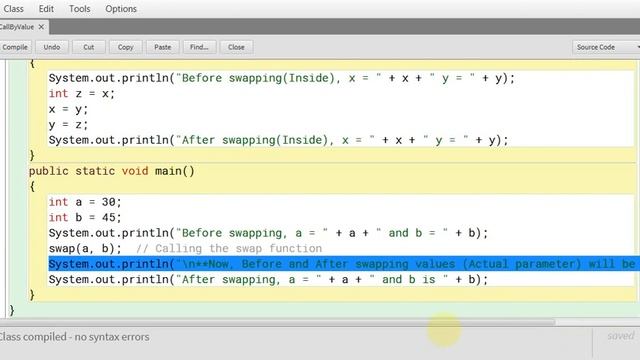Click the horizontal scrollbar of the editor
640x360 pixels.
coord(278,322)
